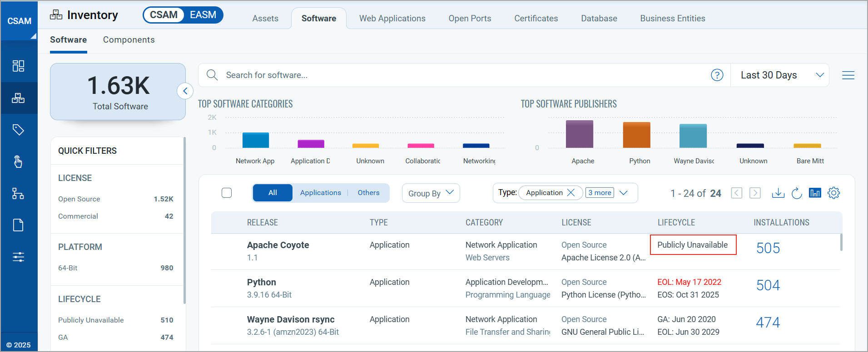Select the Software sub-tab
The image size is (868, 352).
tap(68, 40)
